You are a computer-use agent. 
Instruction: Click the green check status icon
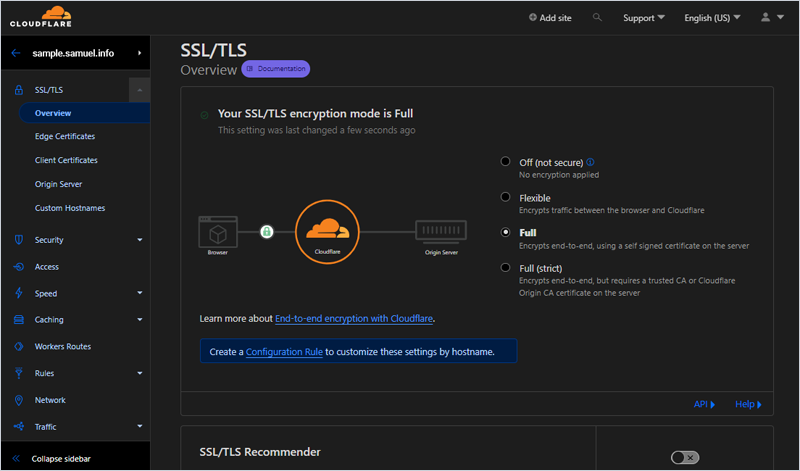tap(205, 115)
